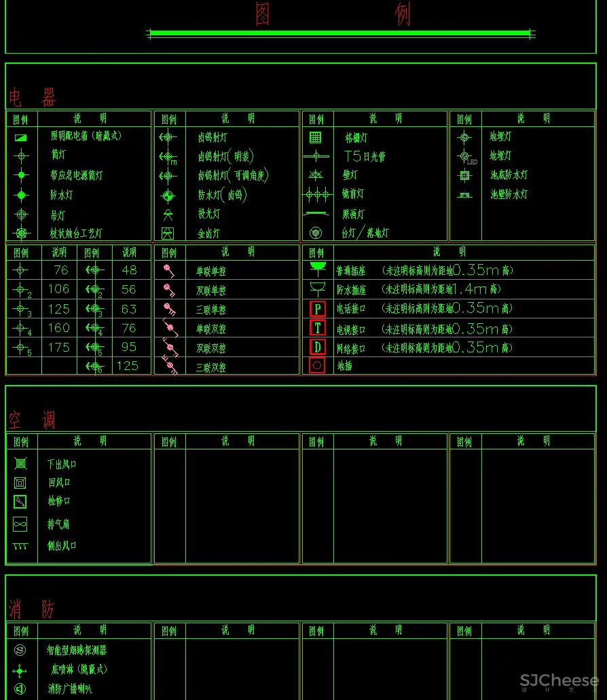The height and width of the screenshot is (700, 607).
Task: Select the red 消防 section heading
Action: (32, 609)
